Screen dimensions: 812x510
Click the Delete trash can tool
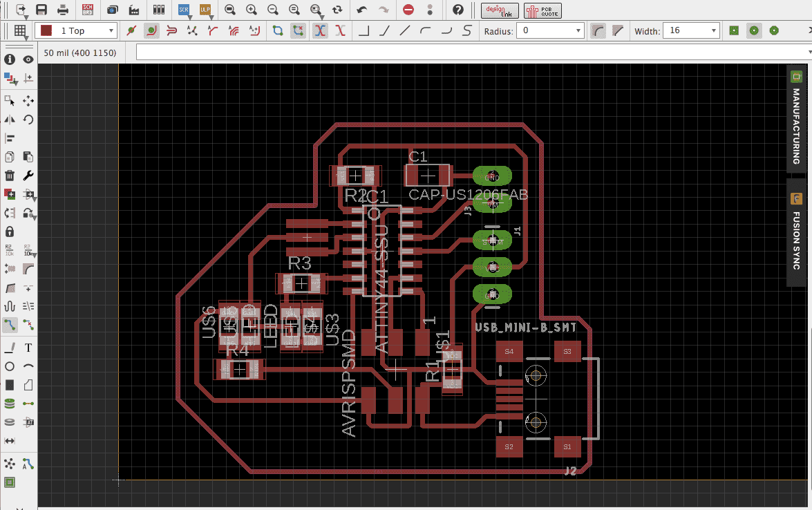[x=10, y=176]
